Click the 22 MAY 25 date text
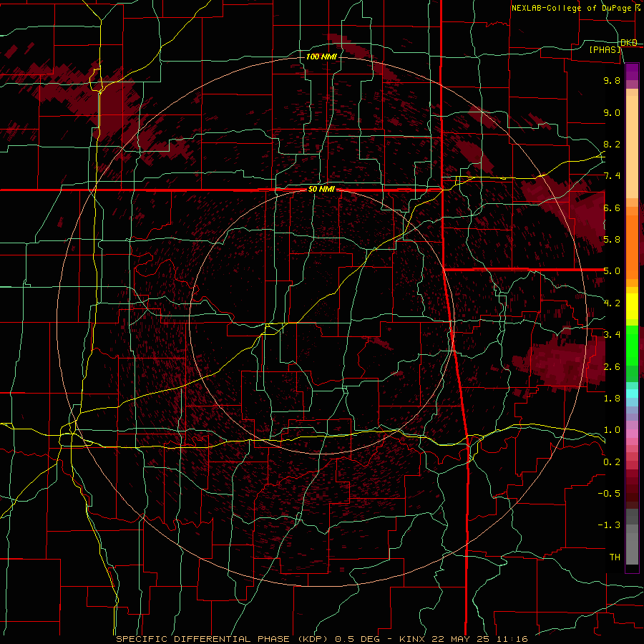Image resolution: width=644 pixels, height=644 pixels. click(459, 639)
